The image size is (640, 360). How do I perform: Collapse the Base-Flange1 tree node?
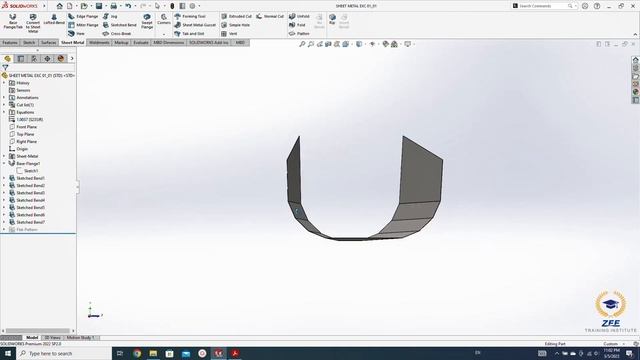[4, 164]
